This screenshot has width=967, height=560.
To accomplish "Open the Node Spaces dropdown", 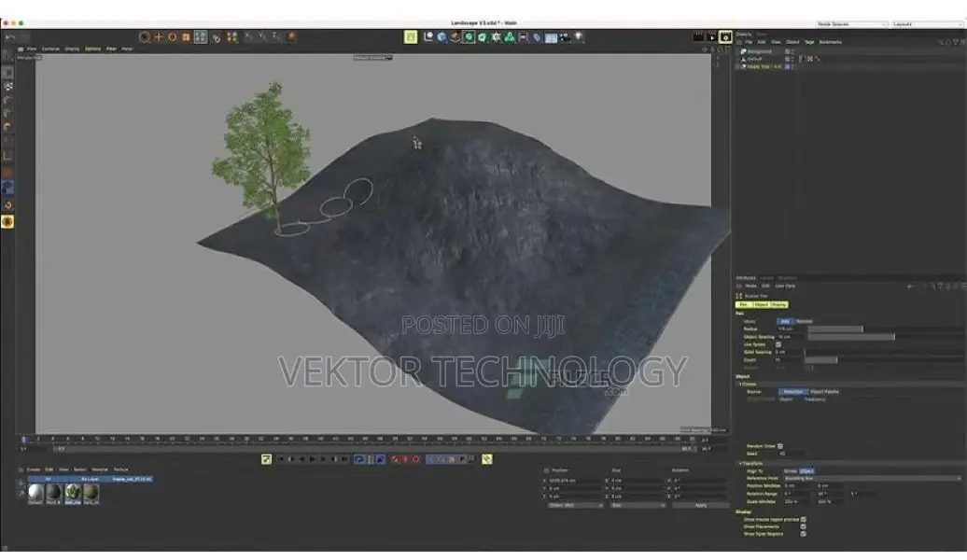I will (851, 24).
